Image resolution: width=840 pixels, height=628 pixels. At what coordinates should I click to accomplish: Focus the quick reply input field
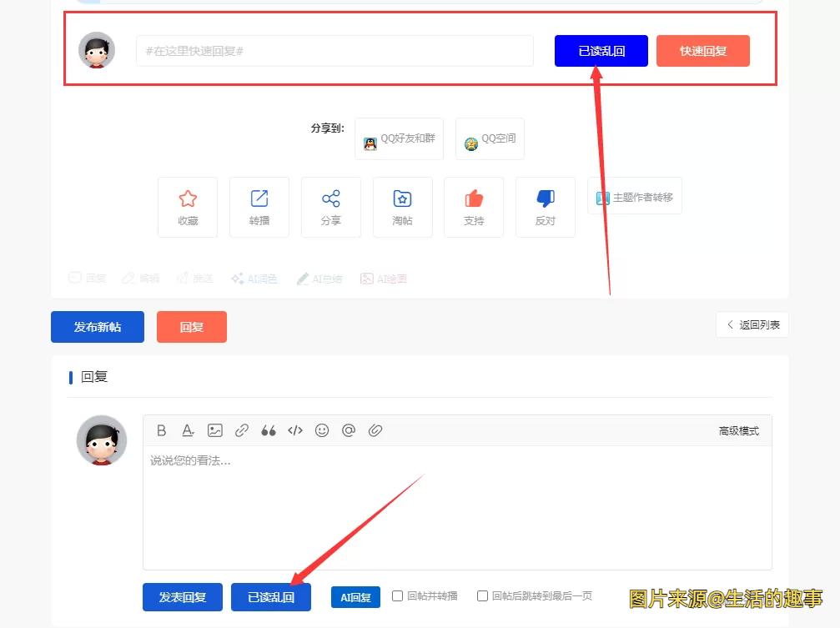[x=334, y=51]
